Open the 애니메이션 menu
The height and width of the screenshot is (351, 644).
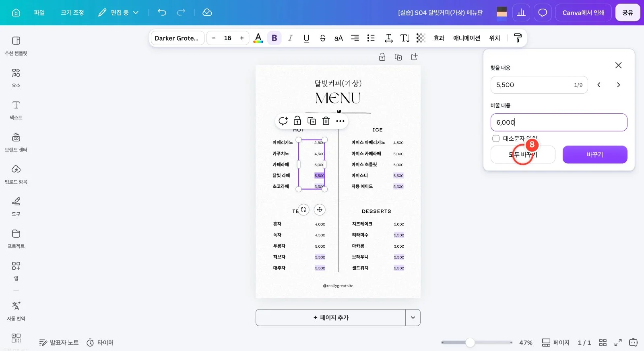click(x=466, y=38)
